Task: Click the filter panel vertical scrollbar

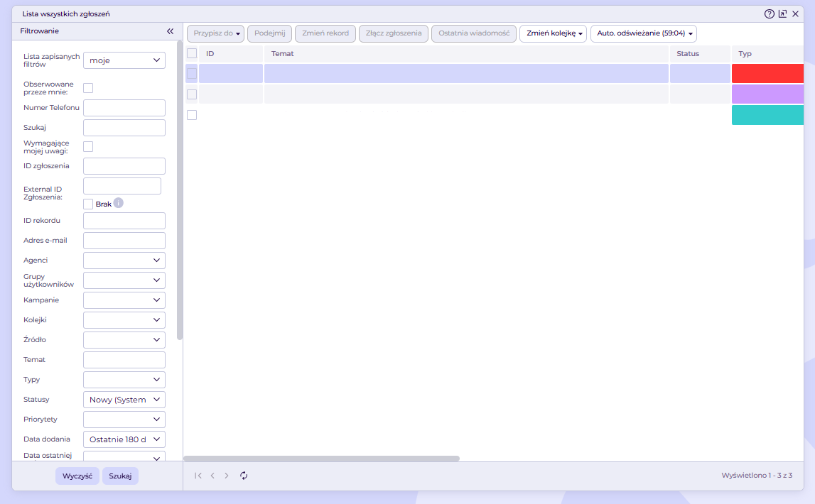Action: 180,190
